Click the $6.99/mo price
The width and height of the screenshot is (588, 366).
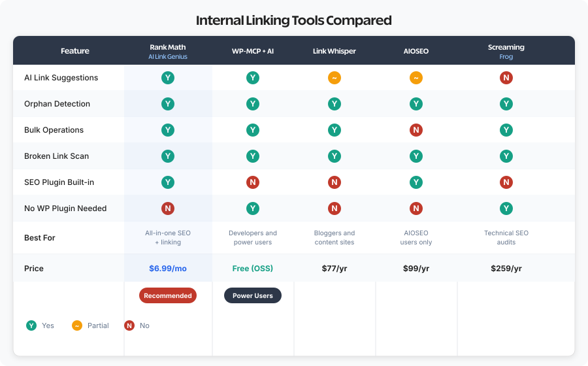[x=168, y=269]
